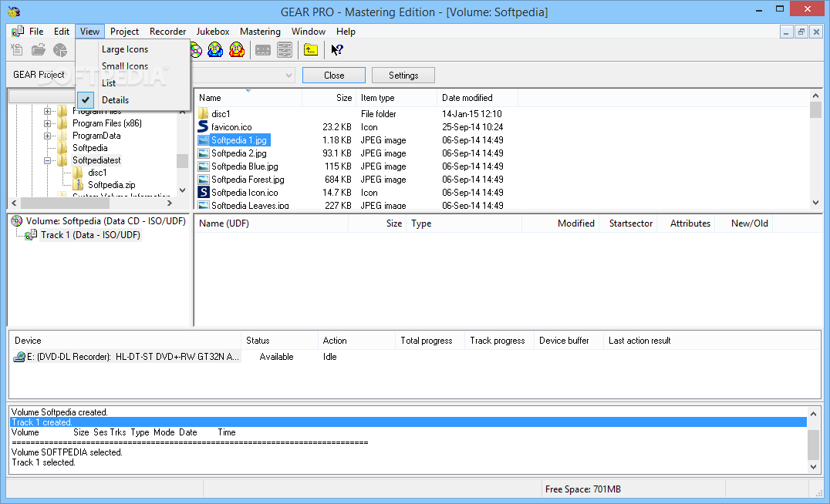Image resolution: width=830 pixels, height=504 pixels.
Task: Toggle the checked Details view option
Action: (133, 100)
